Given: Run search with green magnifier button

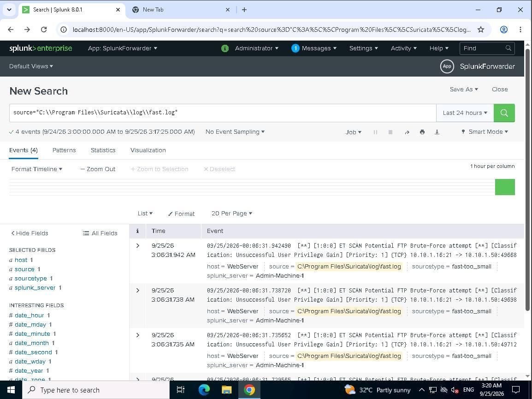Looking at the screenshot, I should pos(504,113).
